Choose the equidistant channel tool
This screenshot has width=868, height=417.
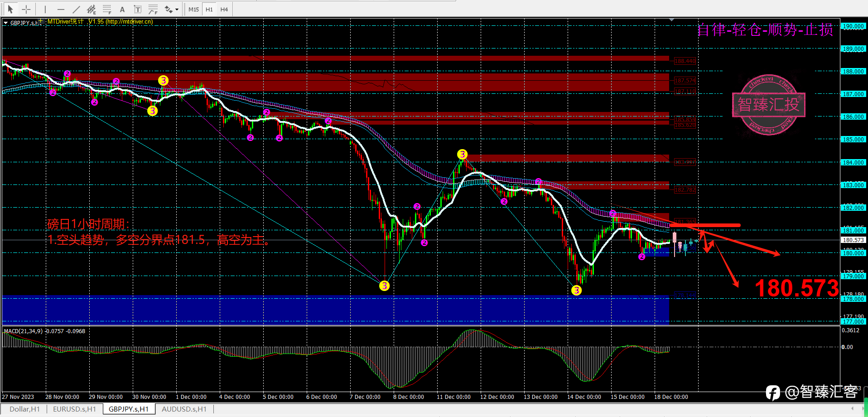tap(92, 9)
